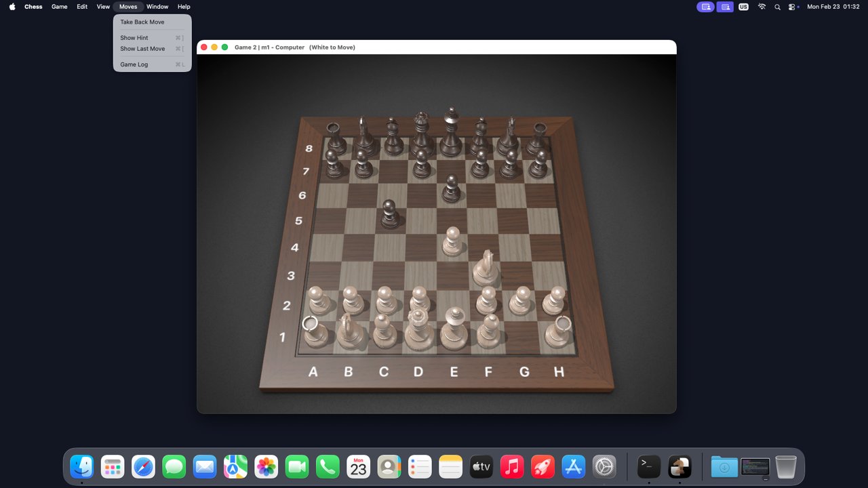Select the white rook on A1
The image size is (868, 488).
click(315, 332)
